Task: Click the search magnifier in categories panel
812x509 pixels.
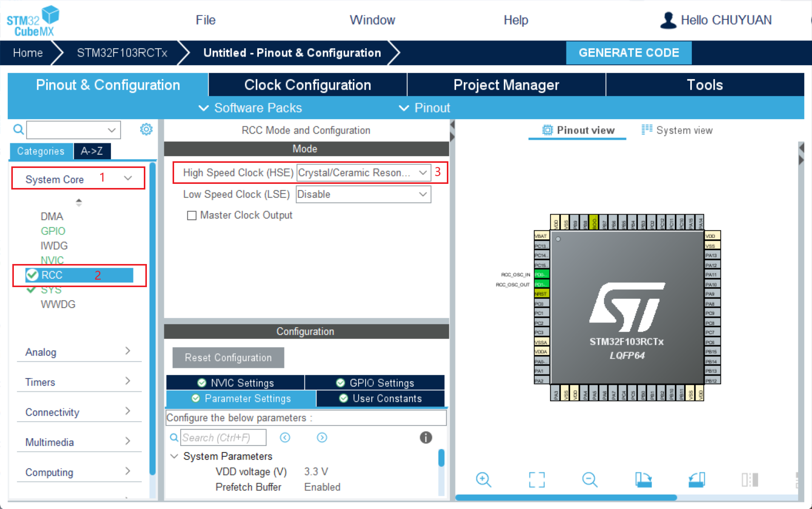Action: [x=18, y=129]
